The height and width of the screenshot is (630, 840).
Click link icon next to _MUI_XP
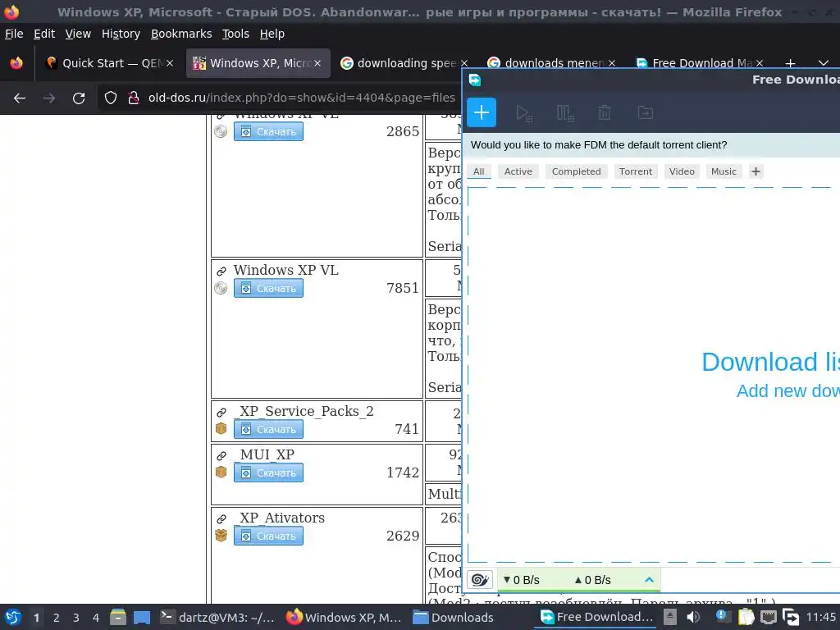(x=221, y=456)
